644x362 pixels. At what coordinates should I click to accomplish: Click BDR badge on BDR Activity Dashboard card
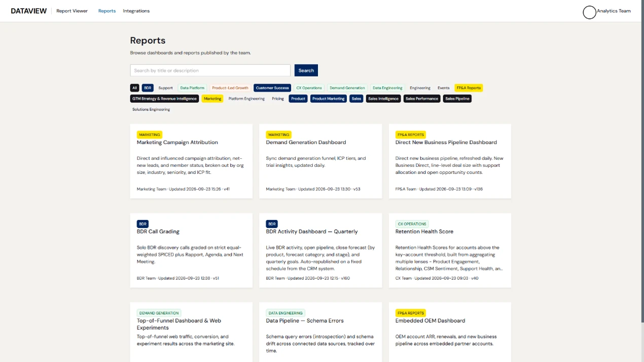pos(272,224)
